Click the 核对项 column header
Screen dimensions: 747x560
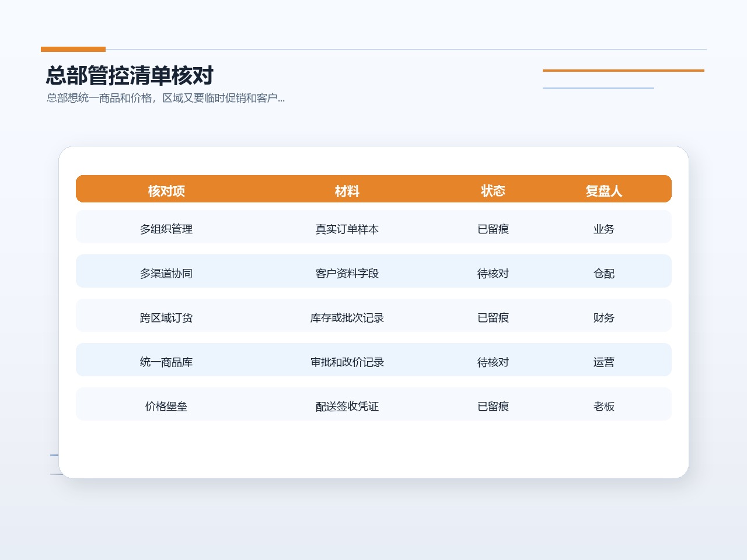[x=166, y=191]
